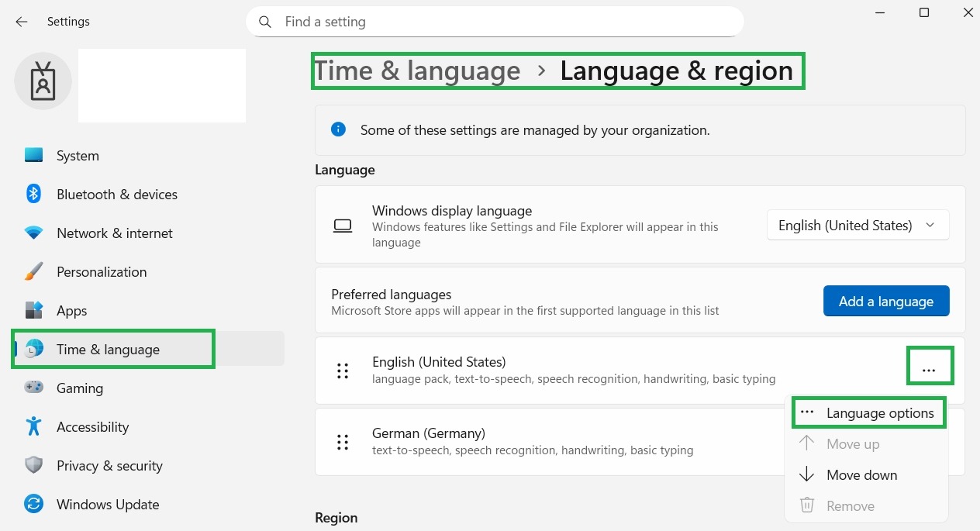Click the Language options ellipsis icon in menu
Viewport: 980px width, 531px height.
(807, 413)
